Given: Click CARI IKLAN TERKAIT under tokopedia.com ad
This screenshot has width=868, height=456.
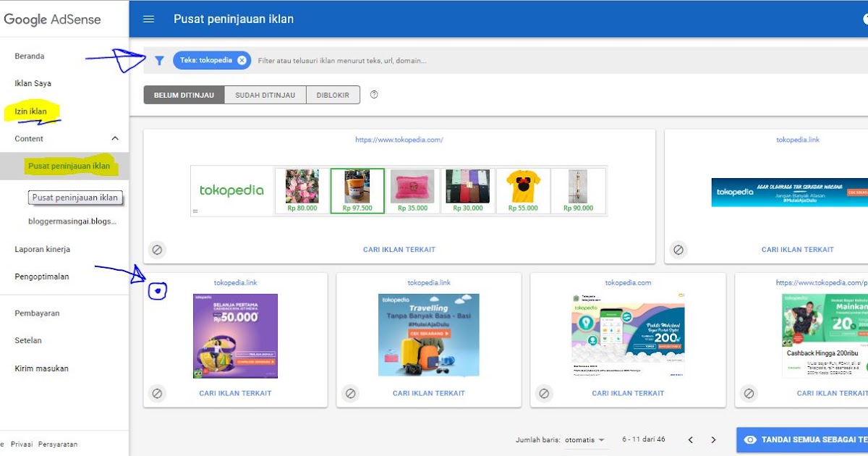Looking at the screenshot, I should (627, 393).
